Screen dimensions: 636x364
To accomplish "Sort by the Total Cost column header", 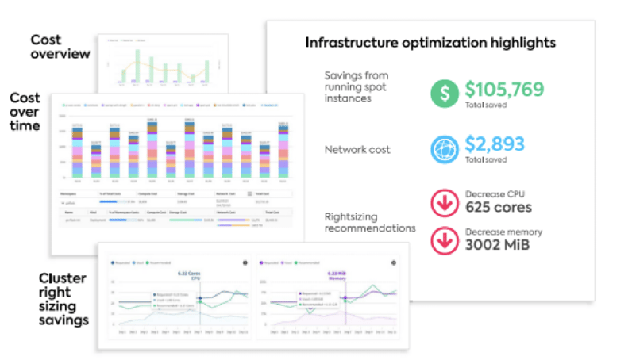I will [x=265, y=193].
